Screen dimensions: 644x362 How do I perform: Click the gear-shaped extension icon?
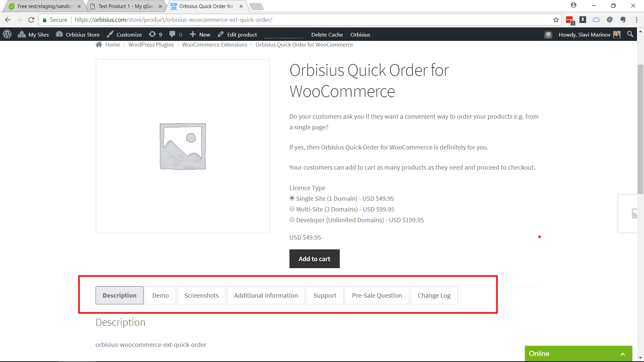click(610, 20)
